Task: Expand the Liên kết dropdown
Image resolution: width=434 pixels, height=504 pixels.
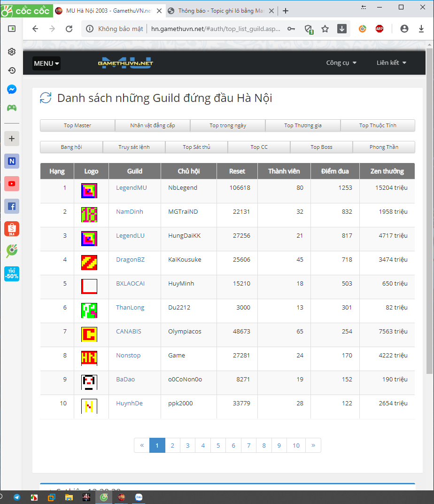Action: coord(391,63)
